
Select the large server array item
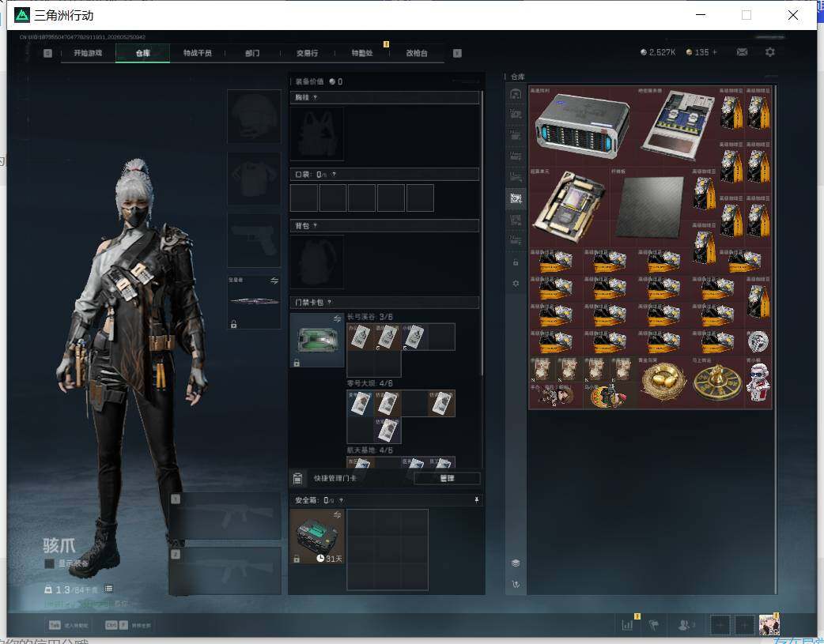(x=582, y=126)
